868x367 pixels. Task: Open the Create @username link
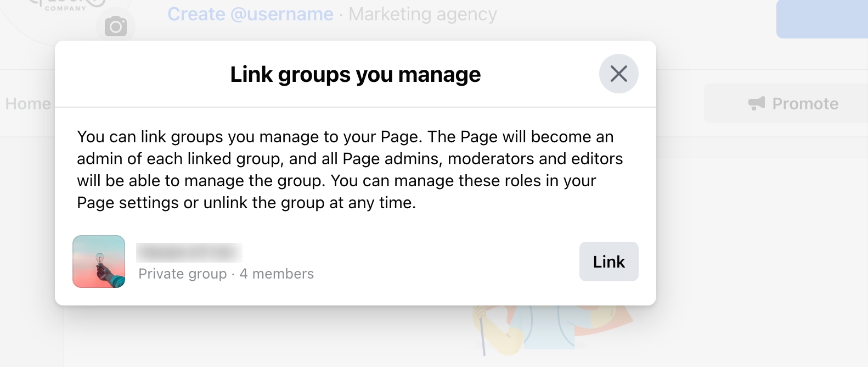tap(250, 14)
